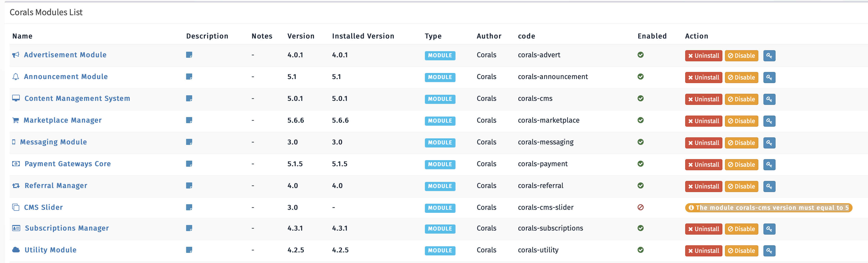Disable the Marketplace Manager module
Screen dimensions: 868x263
[741, 121]
